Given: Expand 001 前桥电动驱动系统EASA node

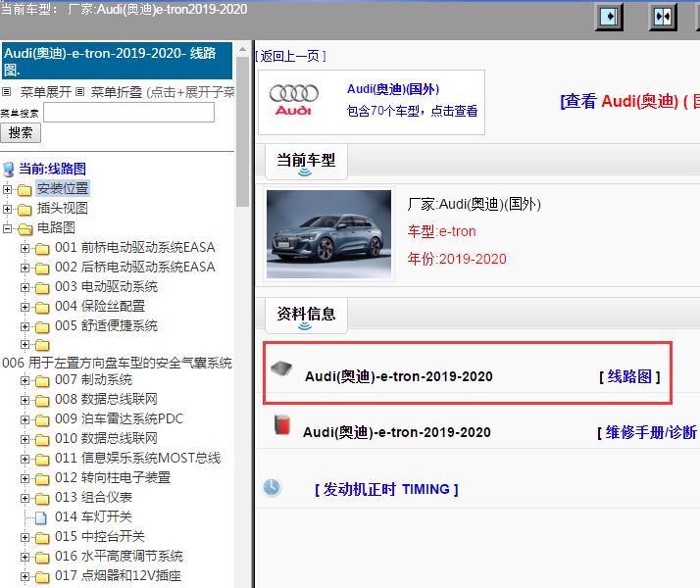Looking at the screenshot, I should tap(25, 249).
